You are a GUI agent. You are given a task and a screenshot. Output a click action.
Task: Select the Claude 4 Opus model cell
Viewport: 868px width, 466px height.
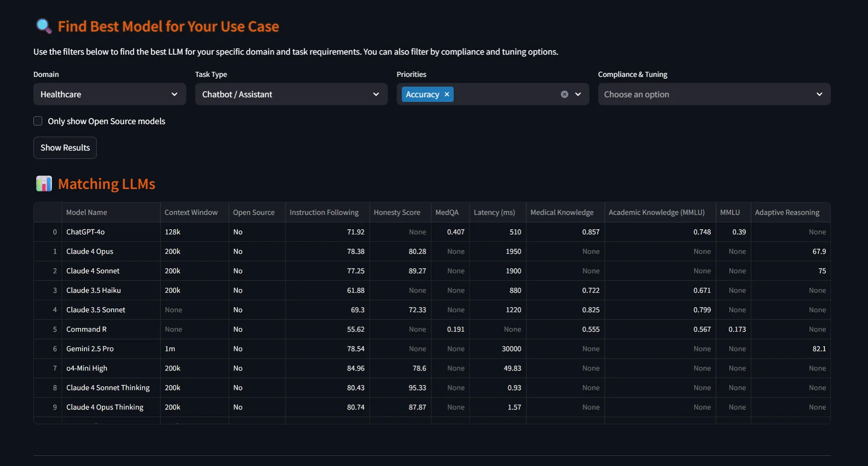pyautogui.click(x=90, y=252)
